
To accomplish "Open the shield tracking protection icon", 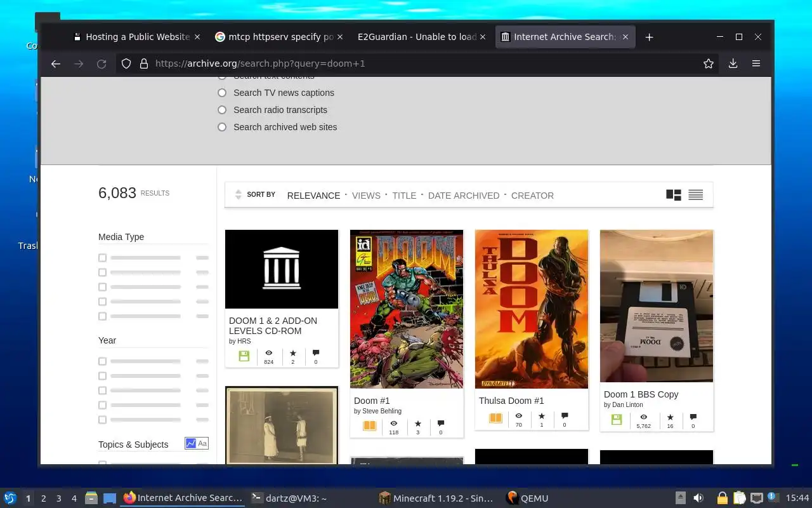I will (126, 63).
